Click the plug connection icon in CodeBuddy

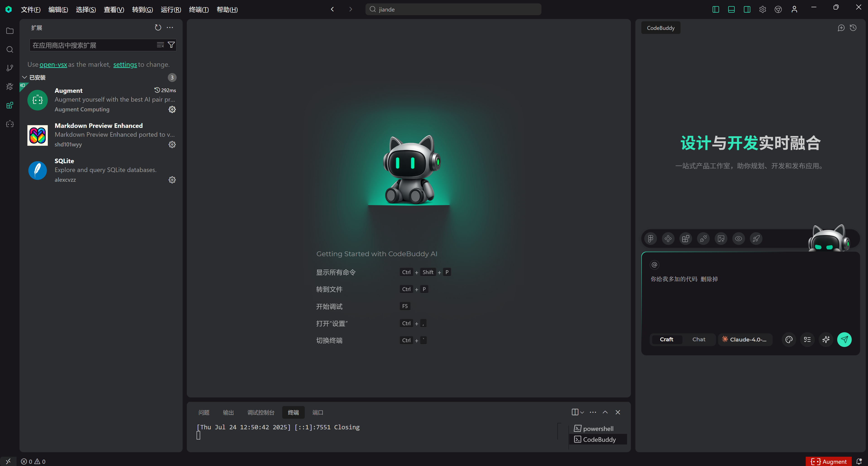[703, 239]
